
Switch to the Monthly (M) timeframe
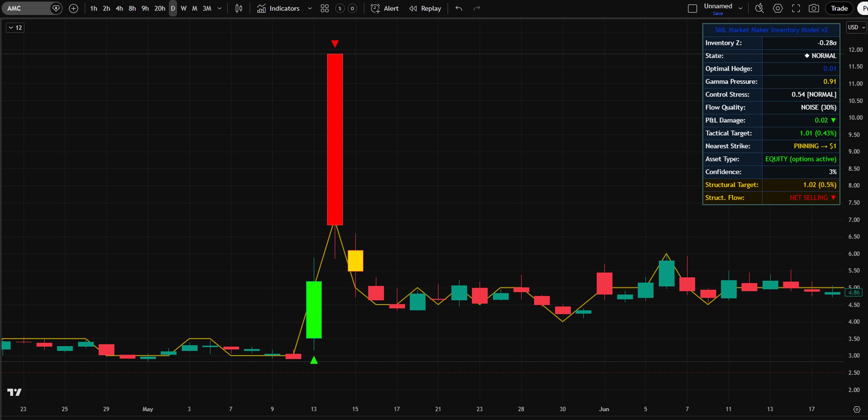tap(195, 8)
